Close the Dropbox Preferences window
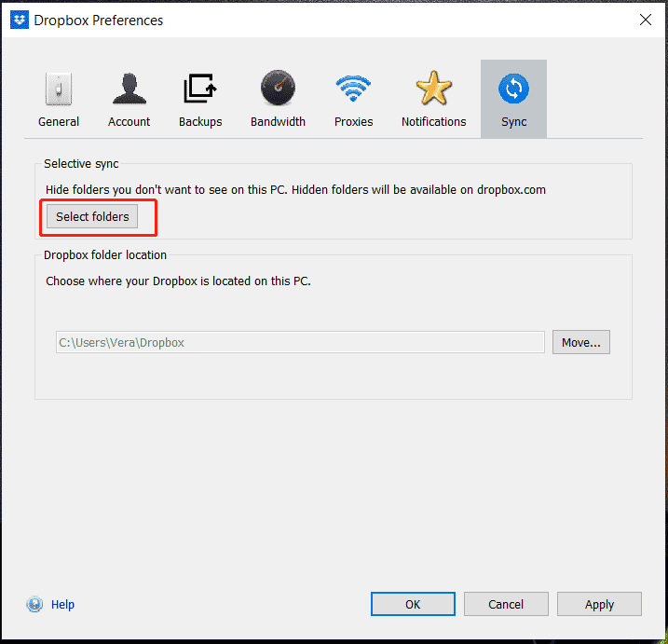The image size is (668, 644). point(645,19)
